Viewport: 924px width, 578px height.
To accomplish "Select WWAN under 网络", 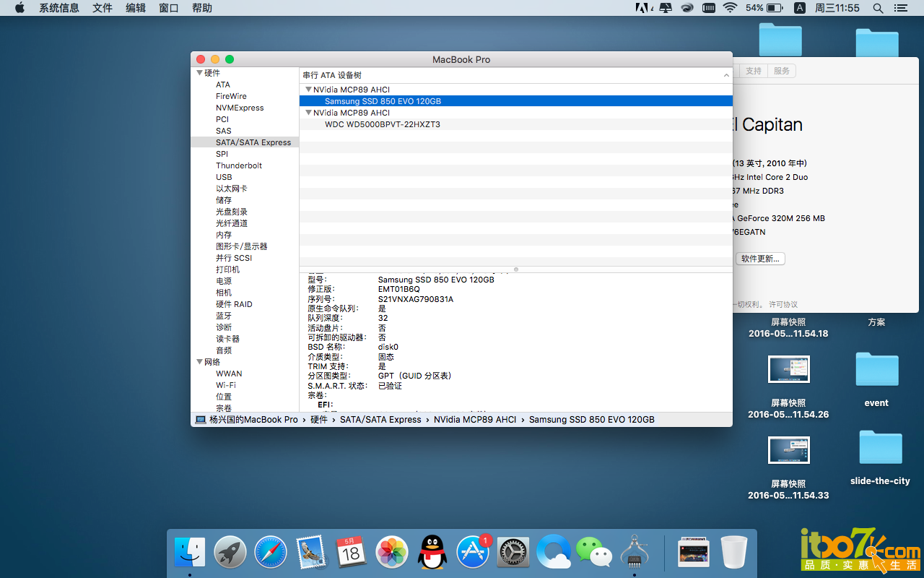I will [229, 374].
